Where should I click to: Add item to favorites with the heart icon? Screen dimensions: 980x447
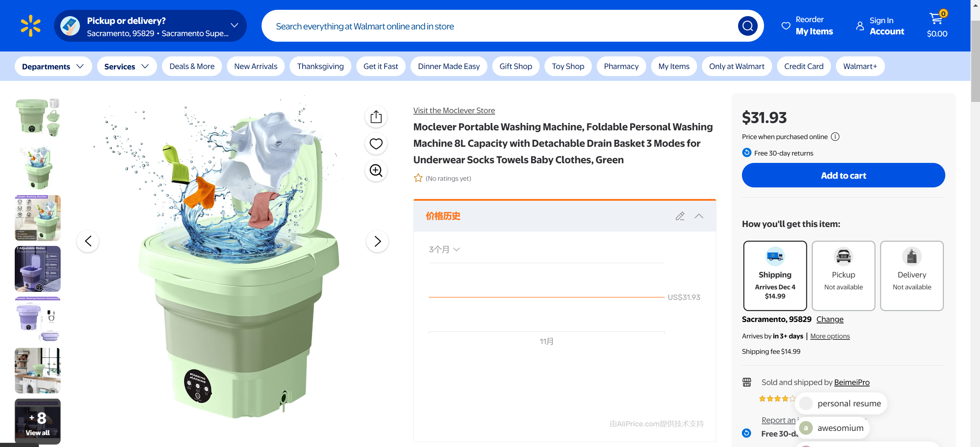point(376,144)
